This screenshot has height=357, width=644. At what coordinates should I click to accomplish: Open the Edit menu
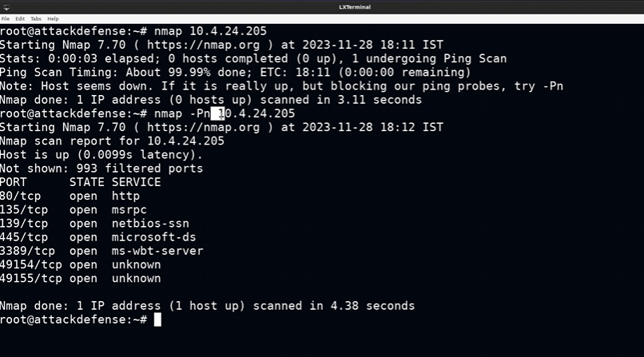pos(20,18)
